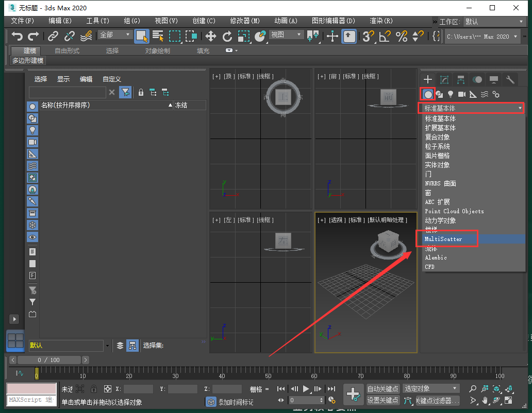Open the 视图 reference coordinate dropdown

click(286, 35)
